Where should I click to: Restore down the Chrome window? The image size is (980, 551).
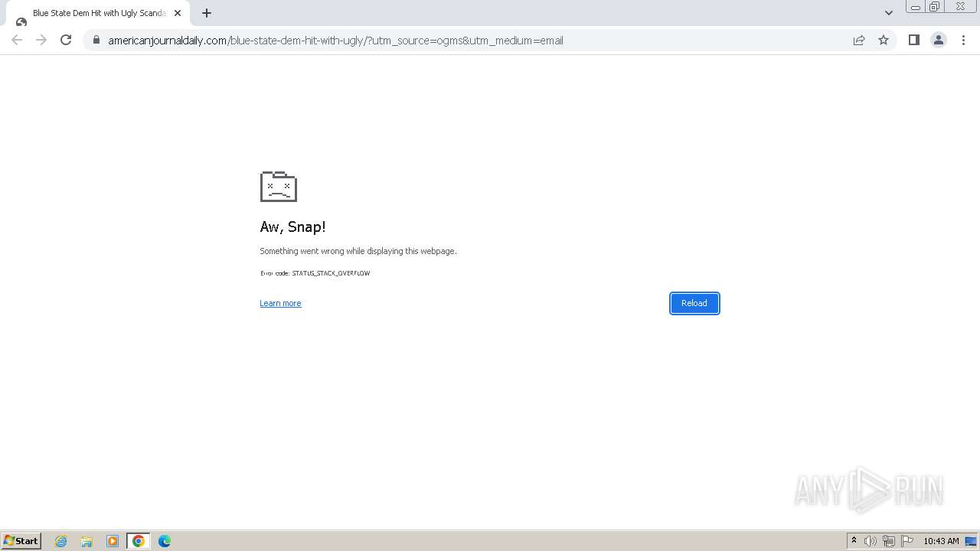(x=935, y=7)
